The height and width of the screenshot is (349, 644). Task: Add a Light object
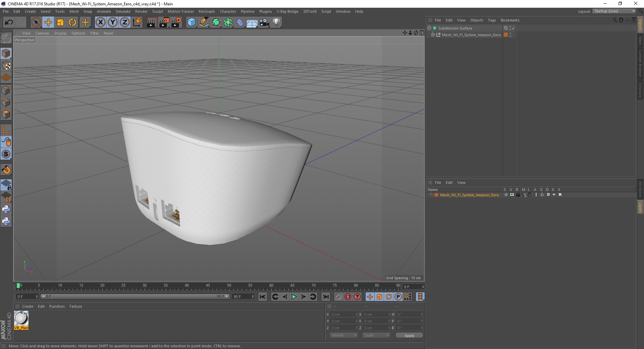(x=276, y=22)
